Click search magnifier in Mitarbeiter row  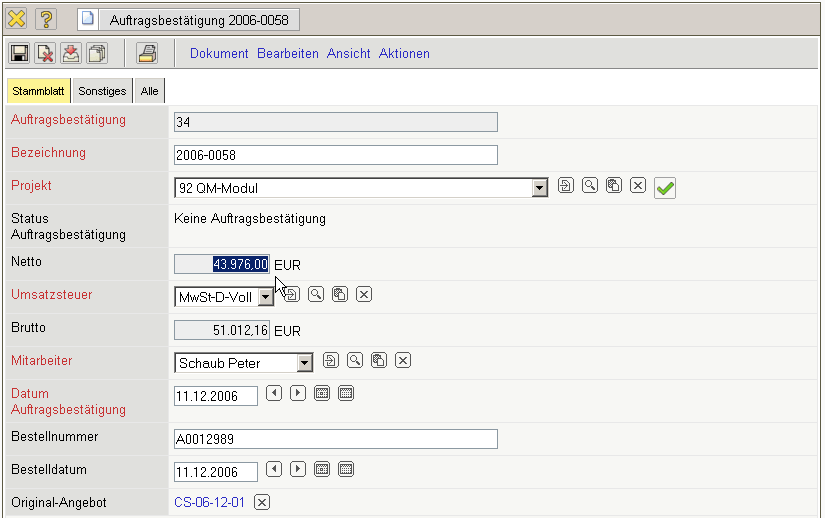tap(355, 360)
